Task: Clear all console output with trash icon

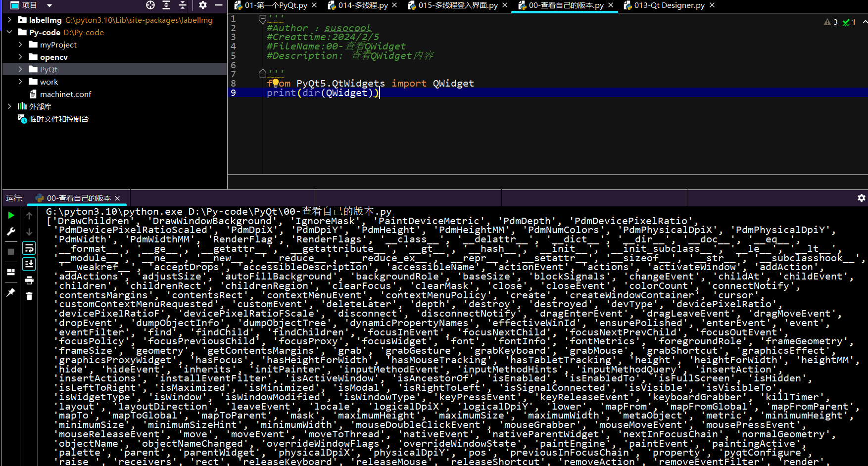Action: click(x=29, y=296)
